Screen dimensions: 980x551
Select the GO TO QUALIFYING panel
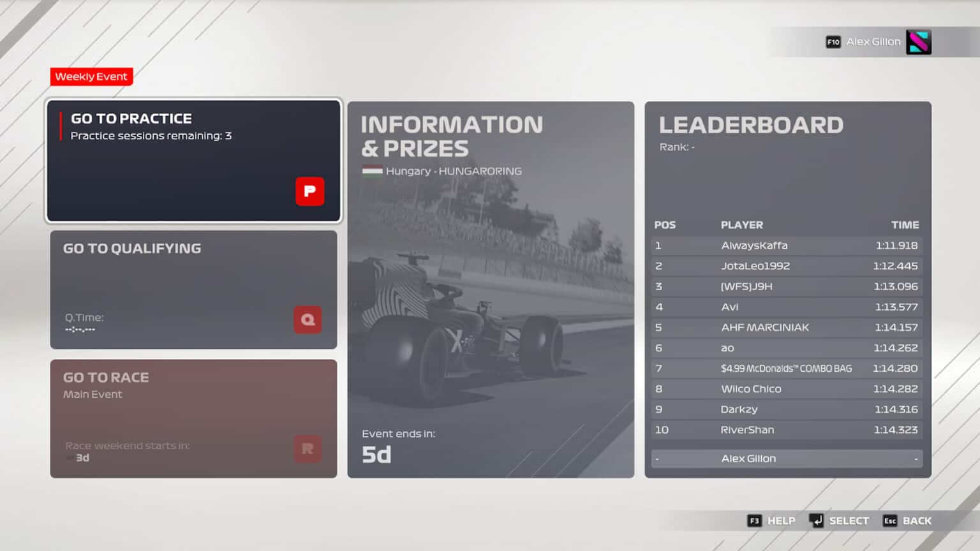click(193, 290)
